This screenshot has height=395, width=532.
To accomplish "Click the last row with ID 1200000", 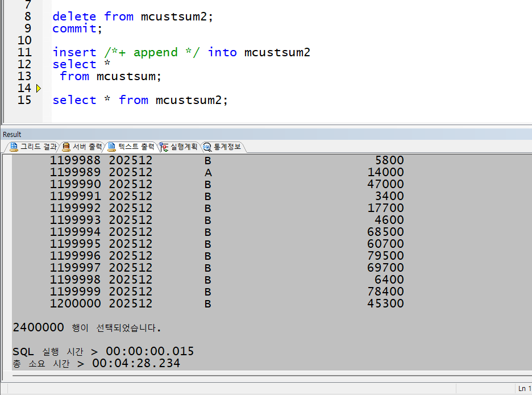I will [x=227, y=303].
